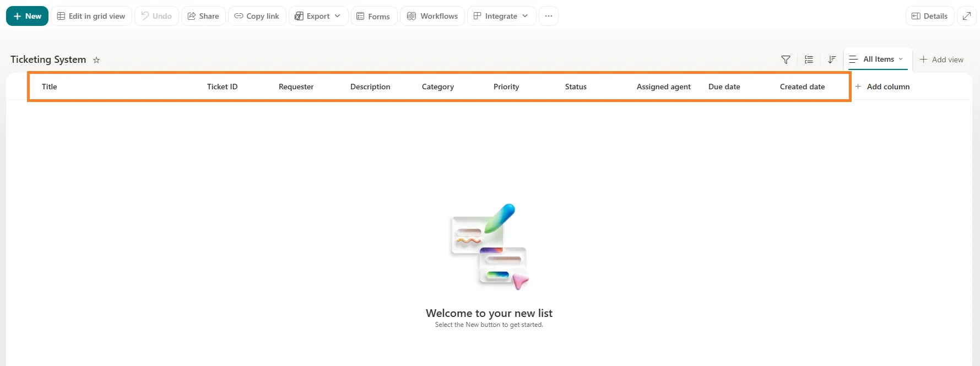The height and width of the screenshot is (366, 980).
Task: Open the Details pane
Action: (930, 16)
